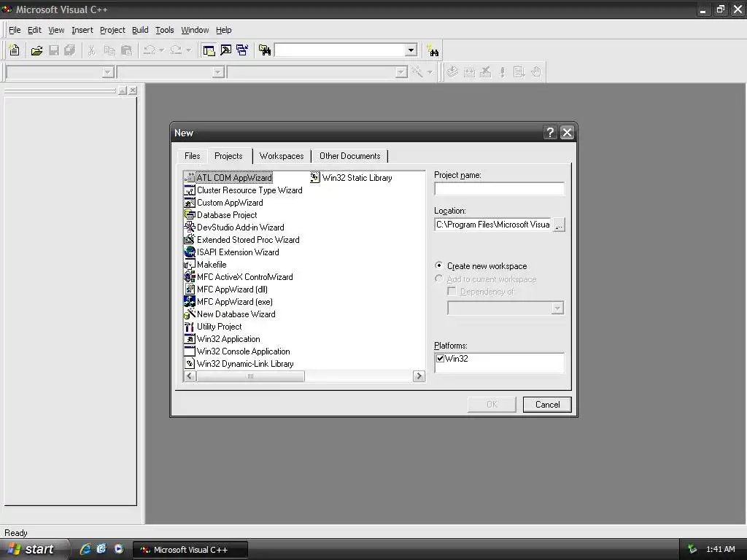Image resolution: width=747 pixels, height=560 pixels.
Task: Click the Find in Files toolbar icon
Action: [265, 50]
